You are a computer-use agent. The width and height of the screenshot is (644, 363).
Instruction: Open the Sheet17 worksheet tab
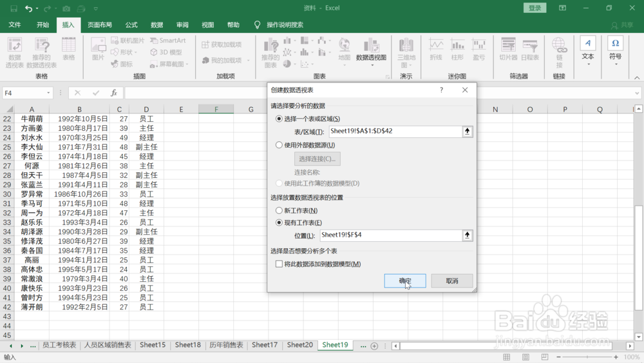click(265, 345)
